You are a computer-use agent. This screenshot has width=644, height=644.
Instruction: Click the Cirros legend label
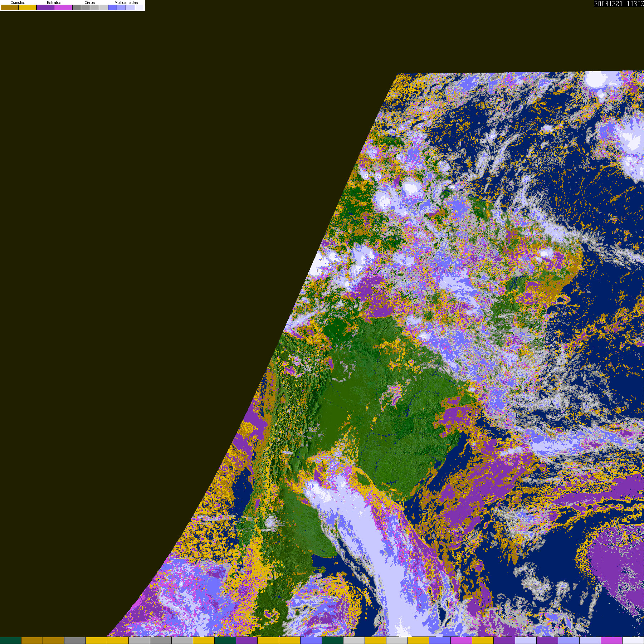89,3
